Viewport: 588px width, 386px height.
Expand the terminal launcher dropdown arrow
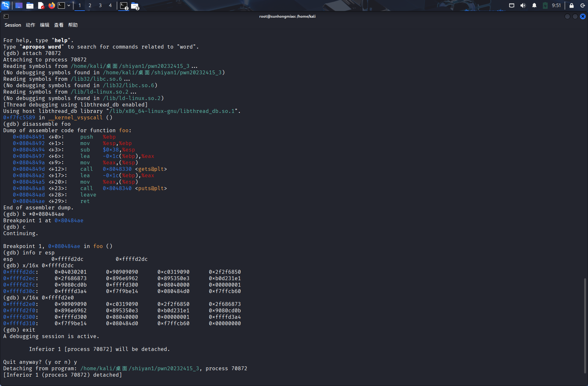coord(69,5)
